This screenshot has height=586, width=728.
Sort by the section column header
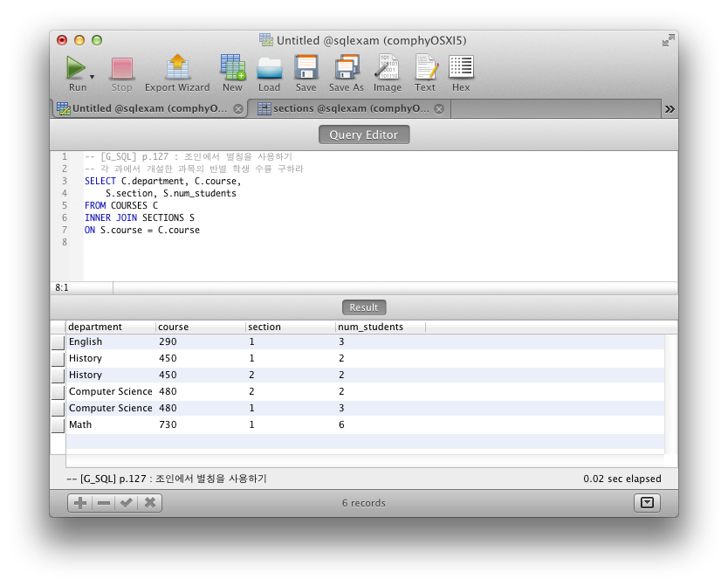291,327
